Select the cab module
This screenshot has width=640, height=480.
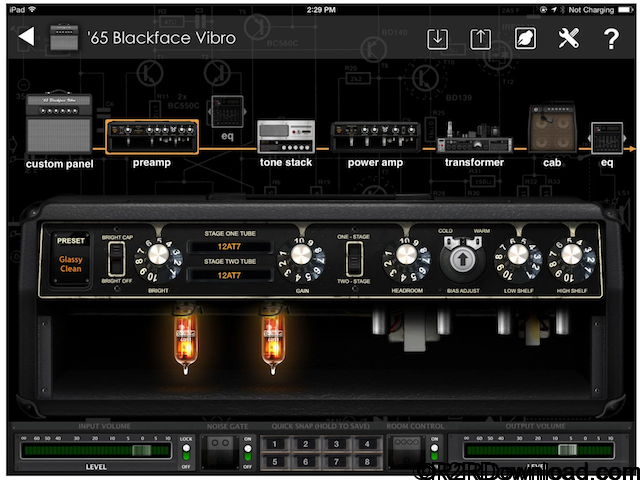pos(552,129)
